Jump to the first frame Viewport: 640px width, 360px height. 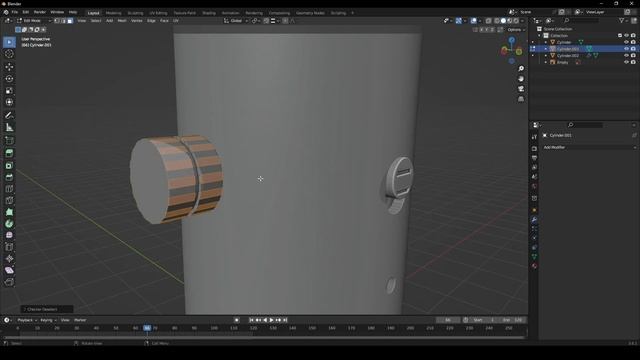tap(251, 320)
